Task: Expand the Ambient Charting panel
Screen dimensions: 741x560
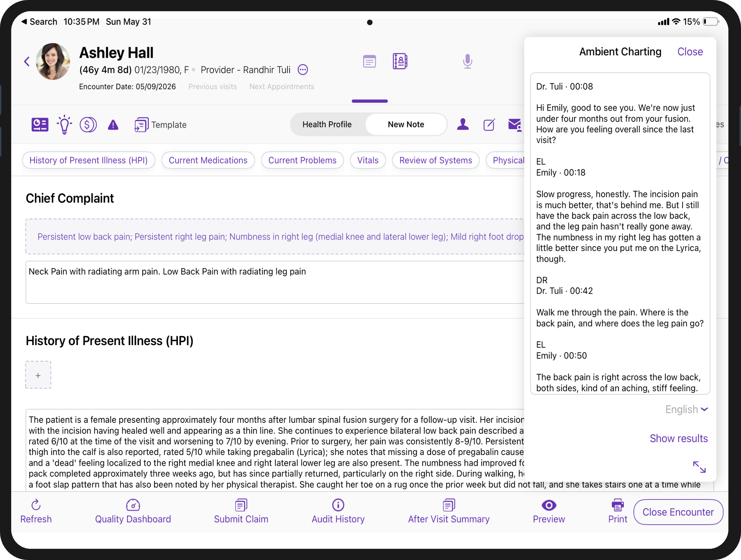Action: 699,467
